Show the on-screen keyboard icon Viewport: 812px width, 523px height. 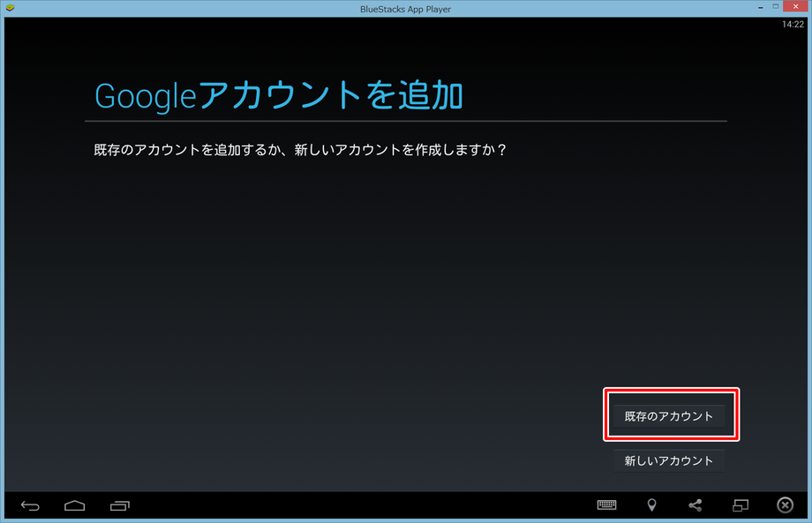point(606,505)
